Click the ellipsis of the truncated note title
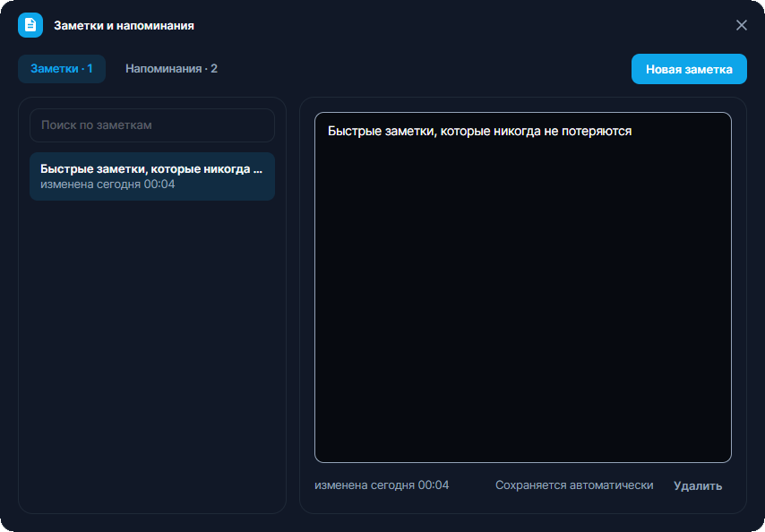Image resolution: width=765 pixels, height=532 pixels. pyautogui.click(x=258, y=170)
